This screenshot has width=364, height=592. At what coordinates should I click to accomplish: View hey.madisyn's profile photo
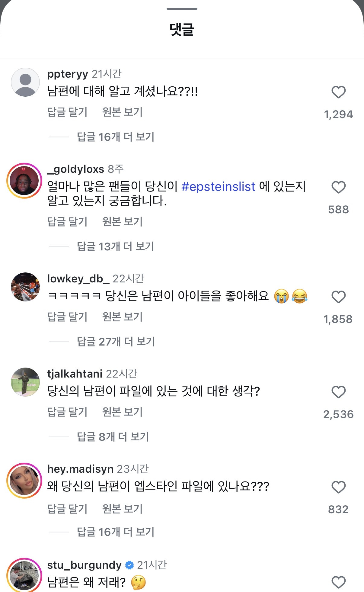(x=24, y=481)
